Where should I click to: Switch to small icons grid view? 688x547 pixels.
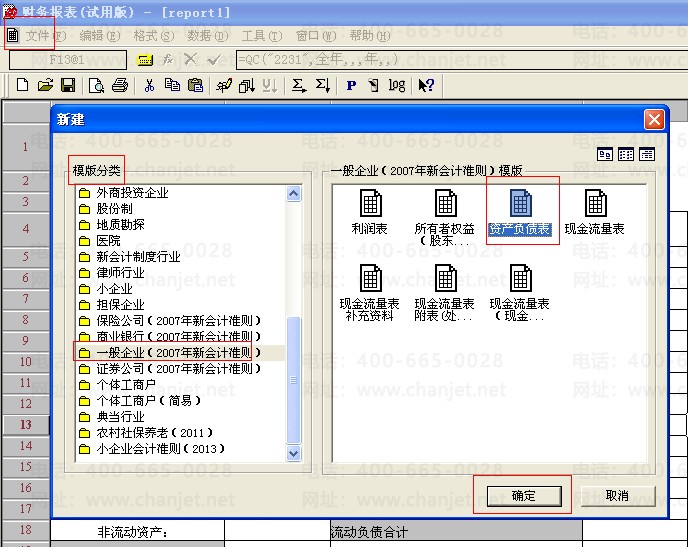click(626, 154)
